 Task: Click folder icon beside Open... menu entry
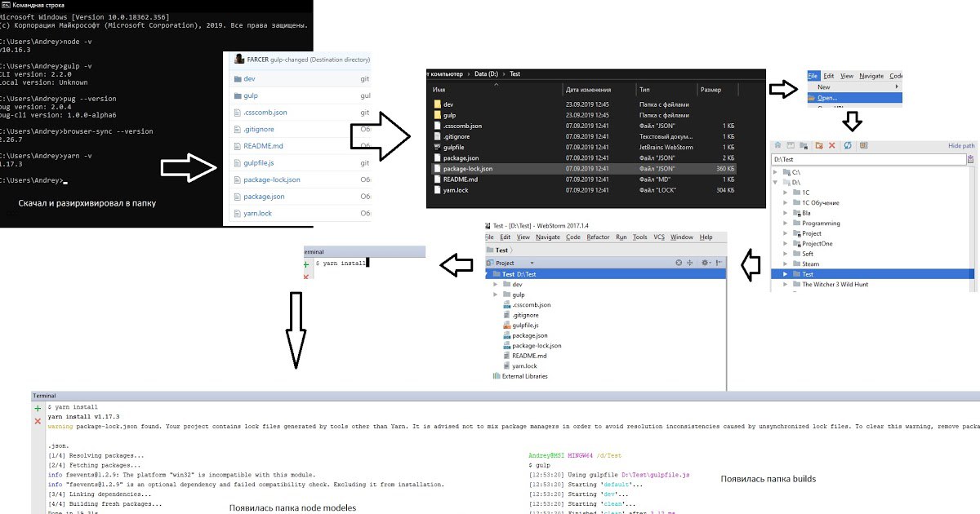point(813,98)
